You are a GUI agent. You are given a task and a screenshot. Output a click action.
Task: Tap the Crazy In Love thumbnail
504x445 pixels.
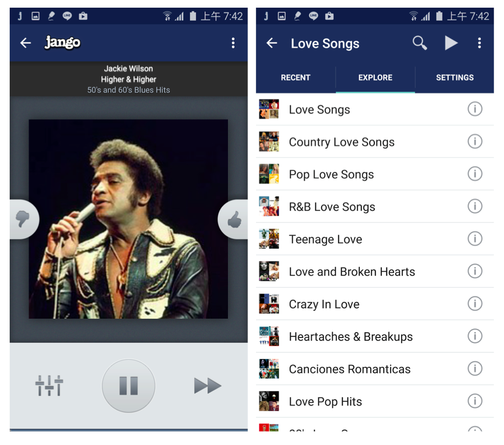tap(269, 304)
